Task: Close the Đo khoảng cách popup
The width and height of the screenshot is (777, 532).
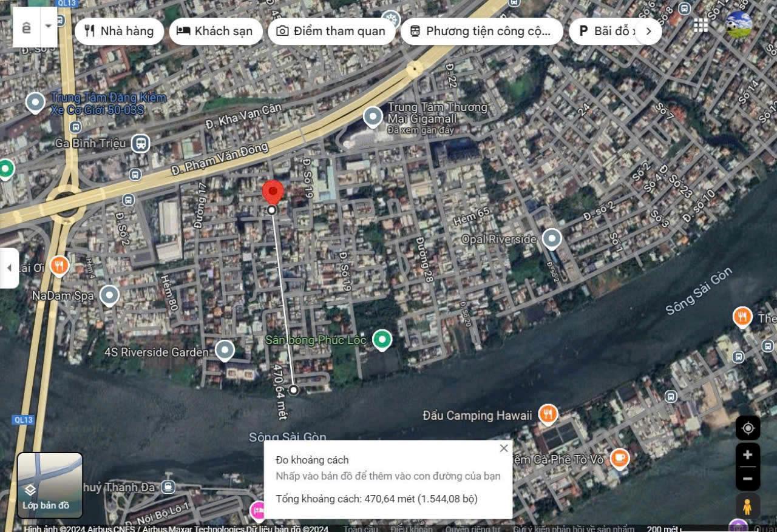Action: (x=504, y=448)
